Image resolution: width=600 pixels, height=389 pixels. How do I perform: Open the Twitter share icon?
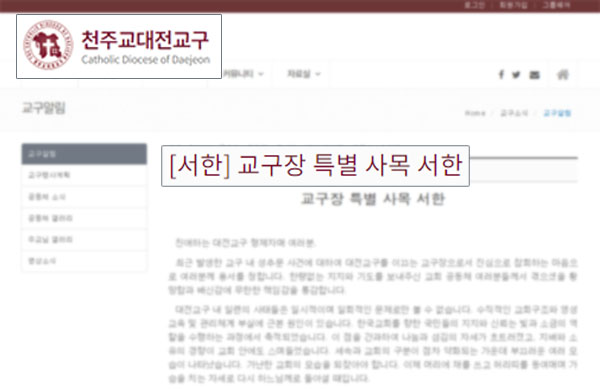516,75
